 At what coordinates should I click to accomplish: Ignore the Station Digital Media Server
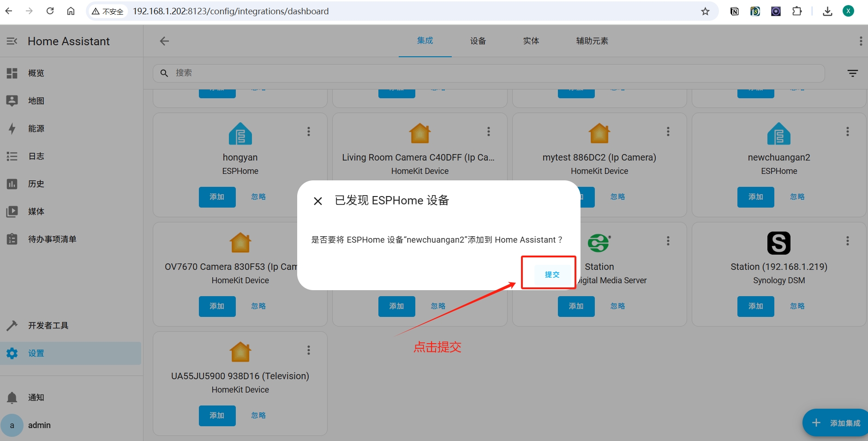pos(617,306)
